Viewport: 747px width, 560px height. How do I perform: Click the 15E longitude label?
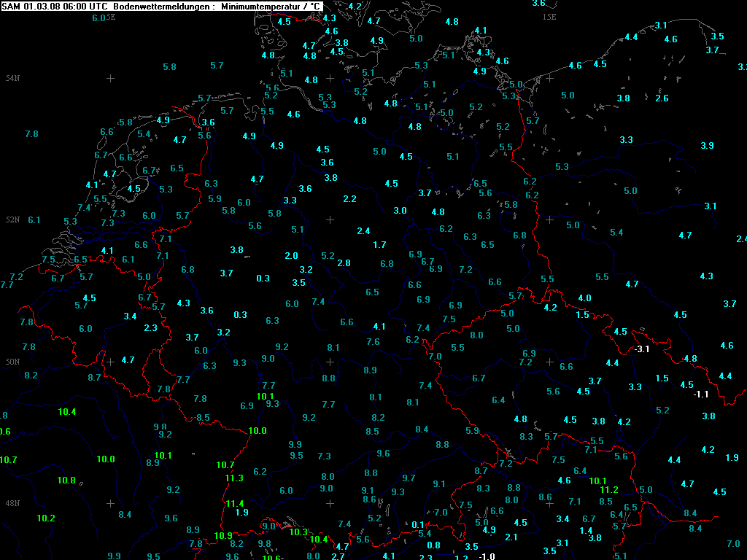[549, 16]
